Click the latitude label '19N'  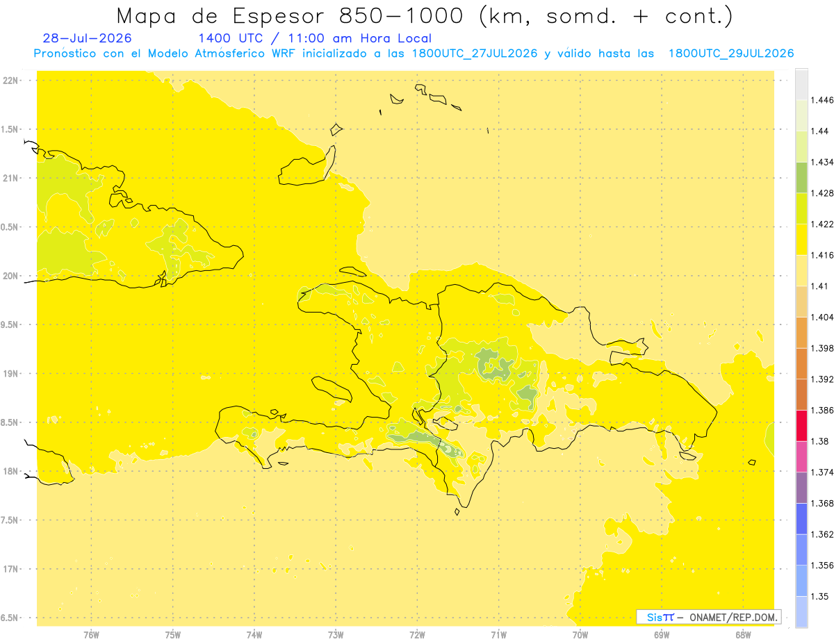10,374
